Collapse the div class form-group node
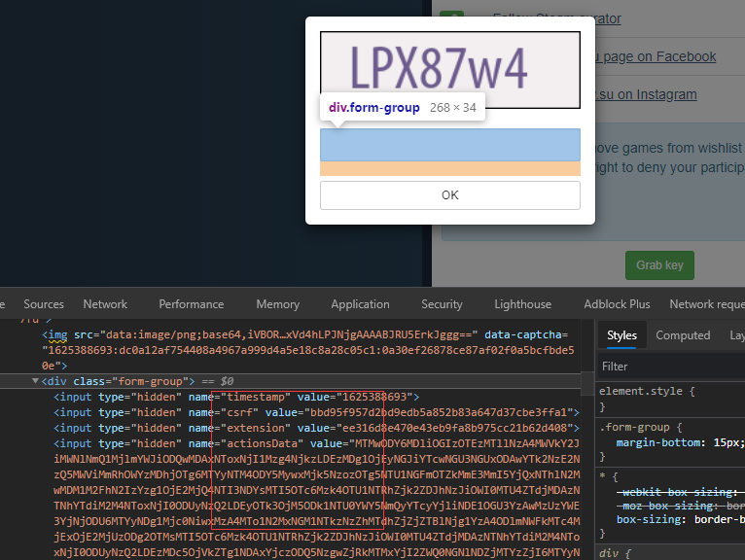 click(x=35, y=381)
